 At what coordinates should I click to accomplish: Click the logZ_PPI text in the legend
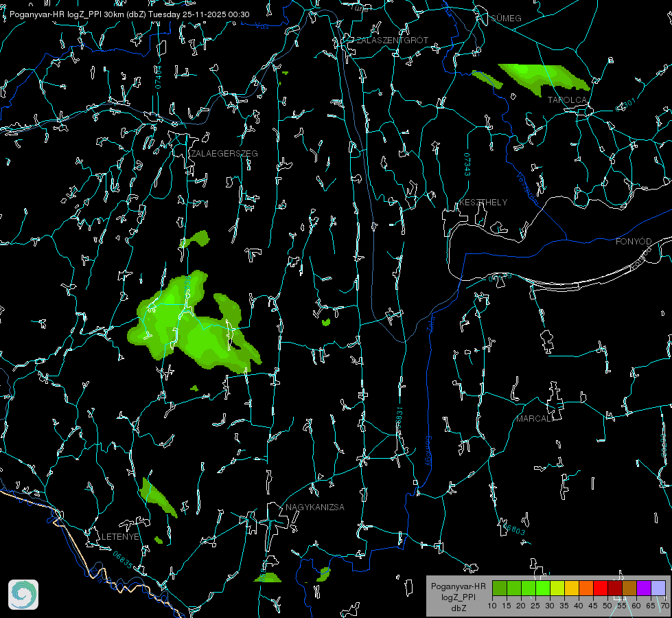coord(459,597)
